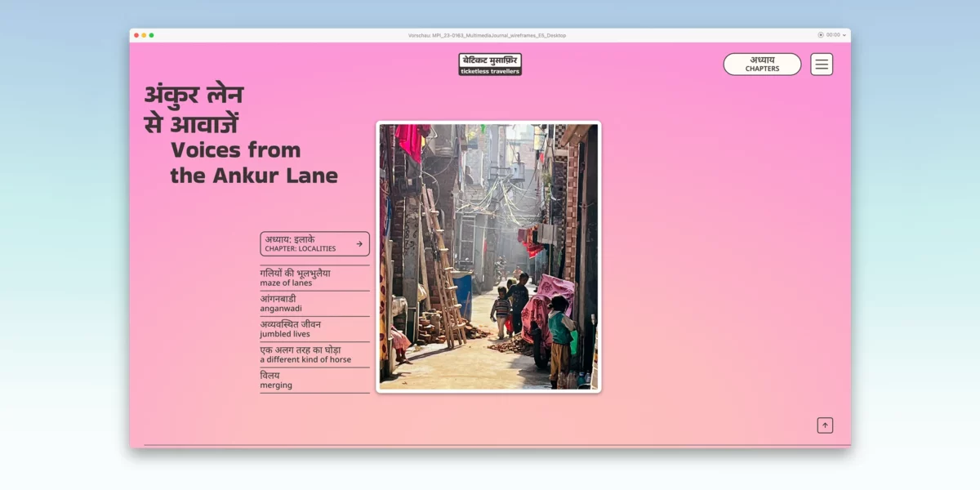Click the Voices from the Ankur Lane heading
This screenshot has width=980, height=490.
click(254, 163)
